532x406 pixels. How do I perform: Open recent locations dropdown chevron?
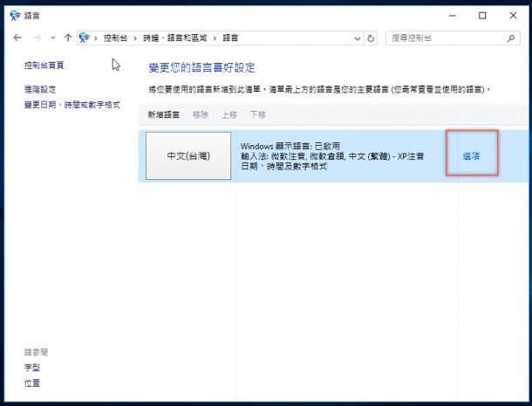pos(53,38)
